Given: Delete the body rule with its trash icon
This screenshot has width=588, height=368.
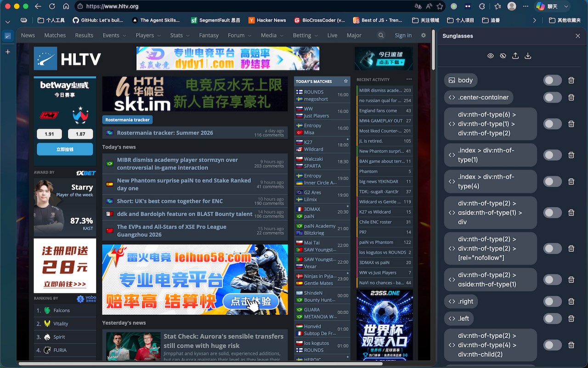Looking at the screenshot, I should pyautogui.click(x=571, y=80).
